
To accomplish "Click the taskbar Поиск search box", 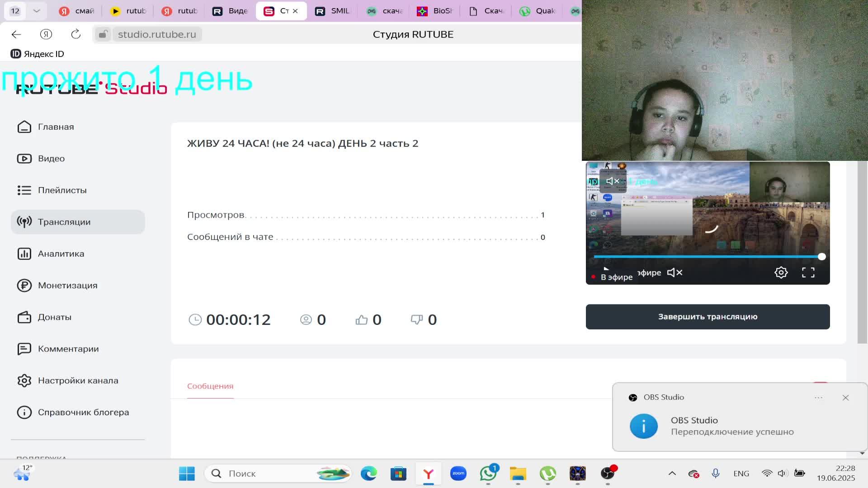I will 278,474.
